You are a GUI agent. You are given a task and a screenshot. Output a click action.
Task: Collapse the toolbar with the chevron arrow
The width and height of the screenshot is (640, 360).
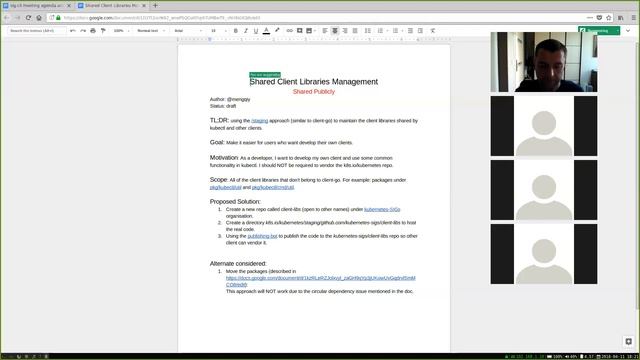pos(628,31)
